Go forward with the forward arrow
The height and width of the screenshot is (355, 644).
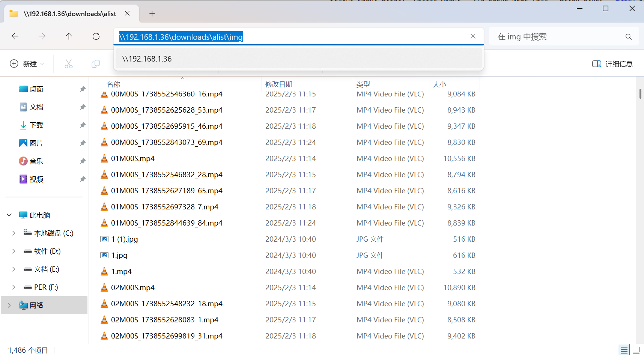42,36
